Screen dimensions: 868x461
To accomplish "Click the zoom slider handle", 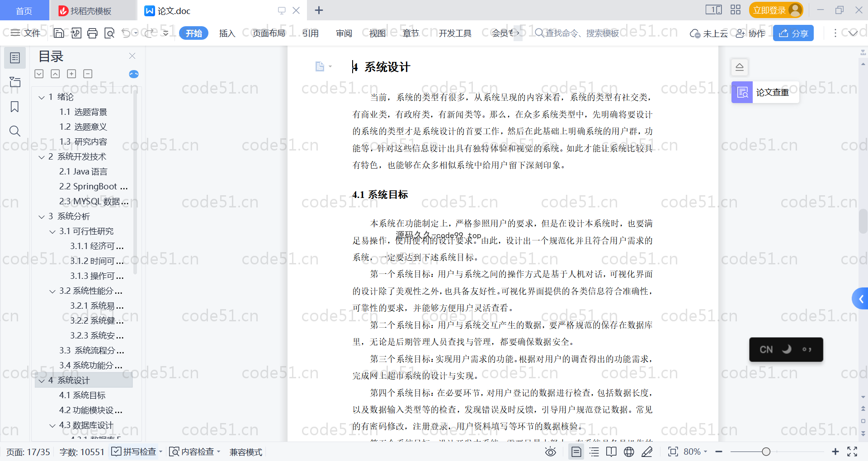I will (766, 452).
